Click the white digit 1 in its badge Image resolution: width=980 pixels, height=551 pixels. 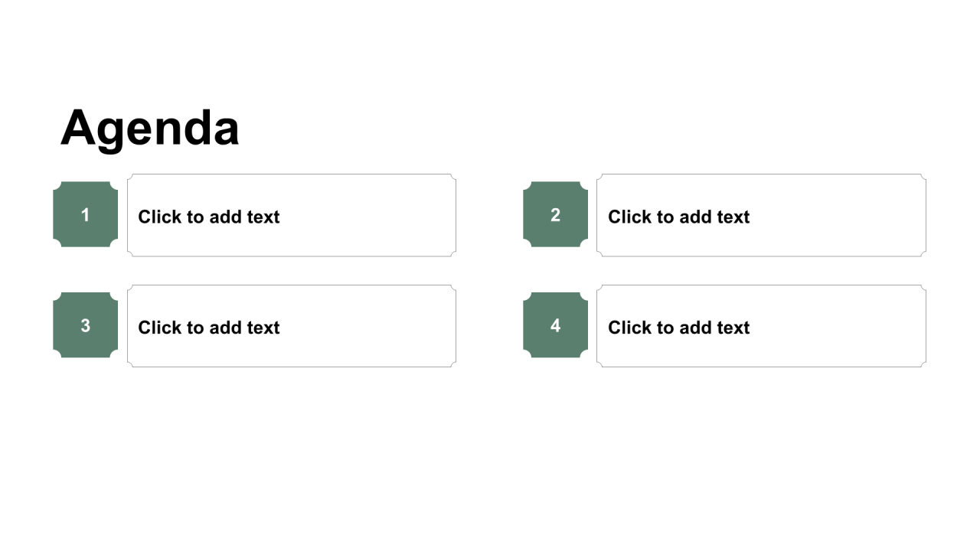point(85,215)
